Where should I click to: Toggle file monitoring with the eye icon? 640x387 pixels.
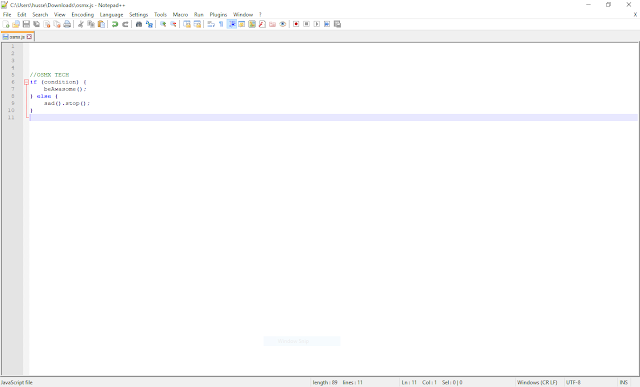(282, 24)
